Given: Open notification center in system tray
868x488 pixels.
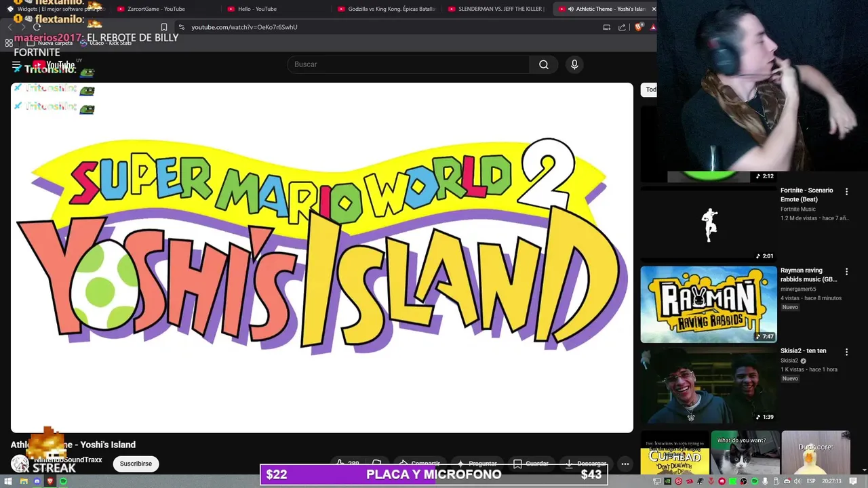Looking at the screenshot, I should point(854,481).
